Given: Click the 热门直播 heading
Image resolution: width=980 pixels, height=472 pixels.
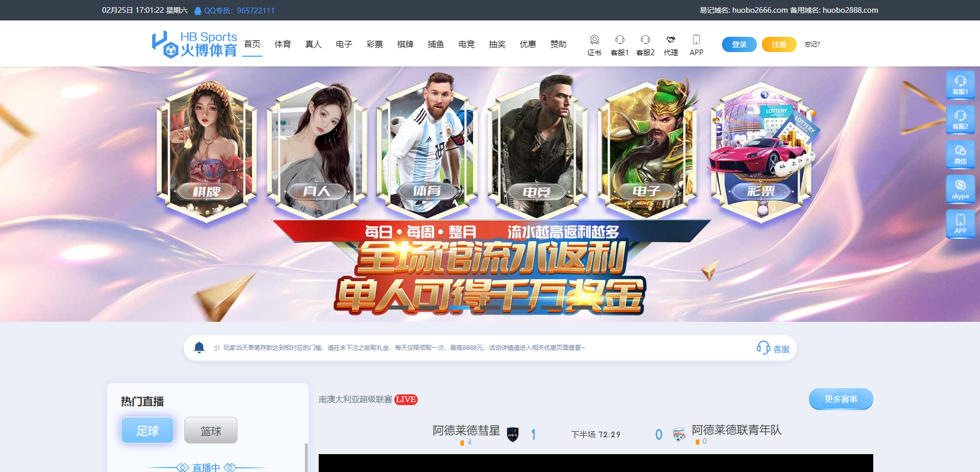Looking at the screenshot, I should 142,402.
